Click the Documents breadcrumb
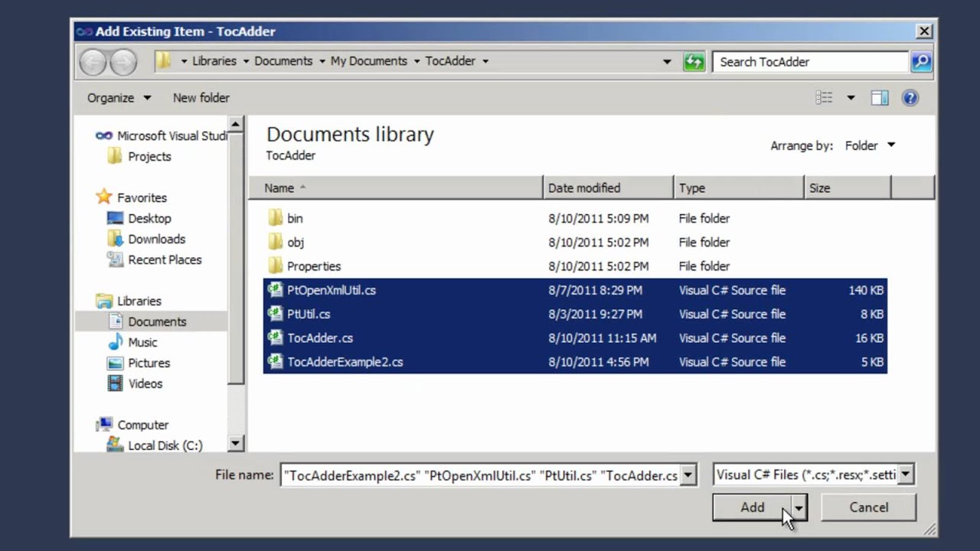The image size is (980, 551). (x=283, y=61)
